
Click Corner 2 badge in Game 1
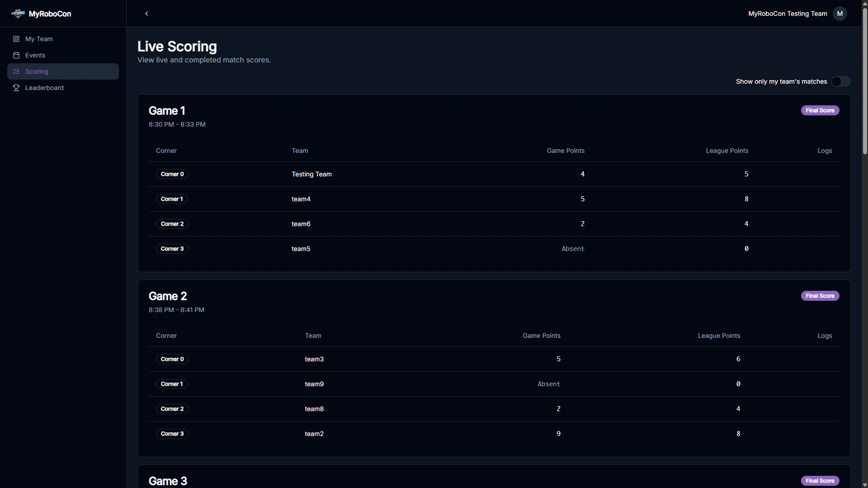tap(172, 224)
